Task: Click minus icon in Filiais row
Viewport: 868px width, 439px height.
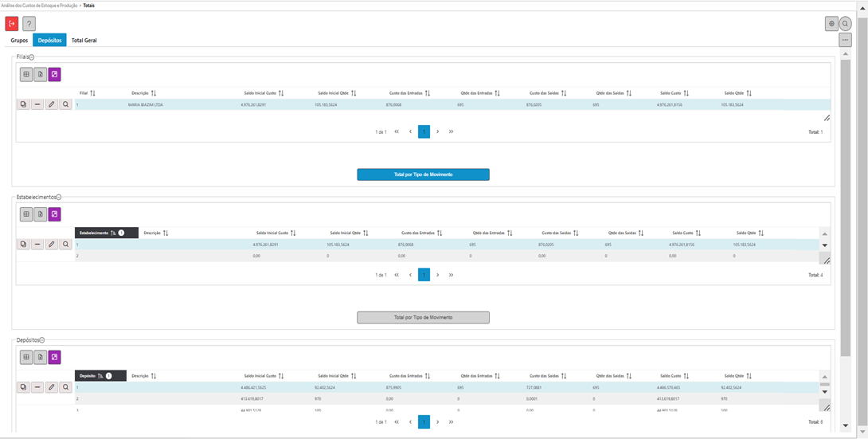Action: coord(37,104)
